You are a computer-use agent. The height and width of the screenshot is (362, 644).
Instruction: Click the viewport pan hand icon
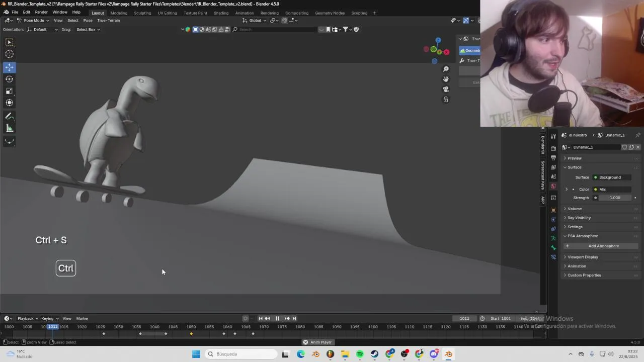click(446, 79)
